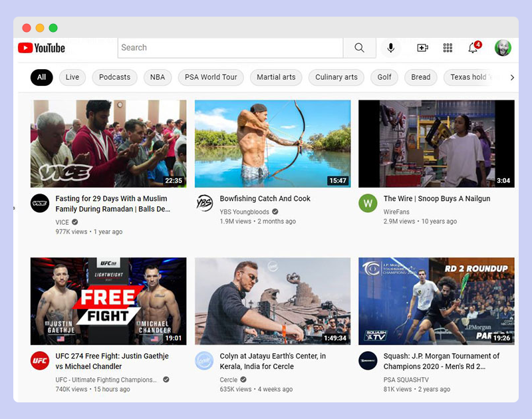Play the Bowfishing video thumbnail

tap(273, 144)
